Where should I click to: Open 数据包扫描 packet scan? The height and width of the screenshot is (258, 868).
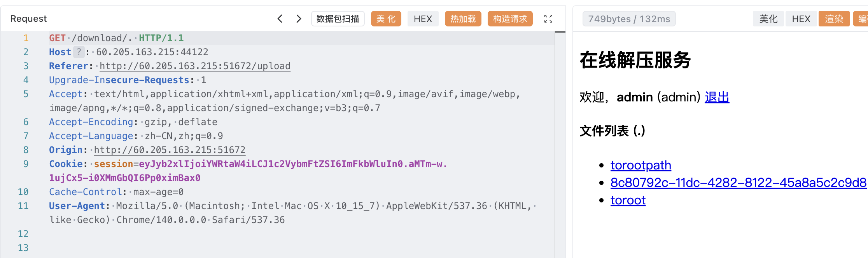(x=338, y=19)
